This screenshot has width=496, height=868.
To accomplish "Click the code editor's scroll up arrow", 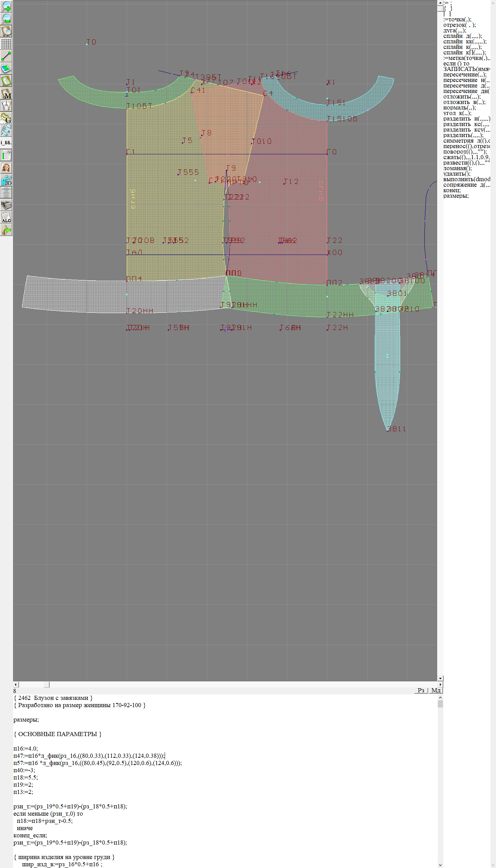I will click(440, 697).
